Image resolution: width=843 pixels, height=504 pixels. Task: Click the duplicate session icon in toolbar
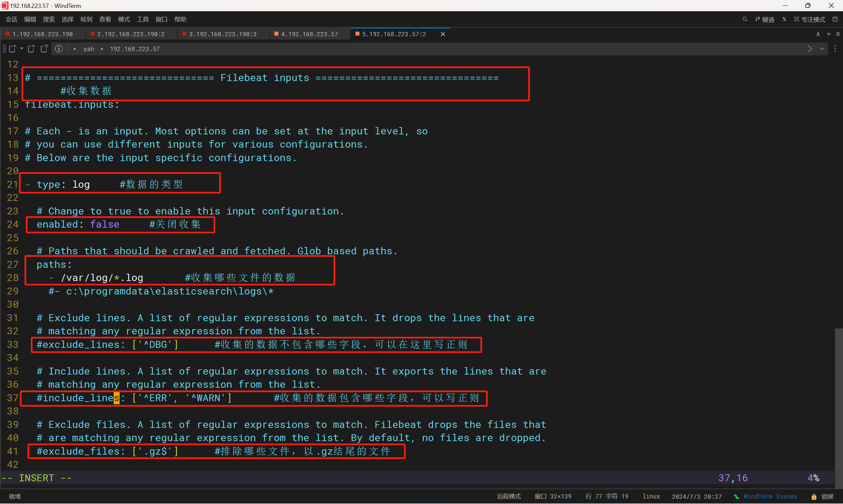(x=44, y=48)
